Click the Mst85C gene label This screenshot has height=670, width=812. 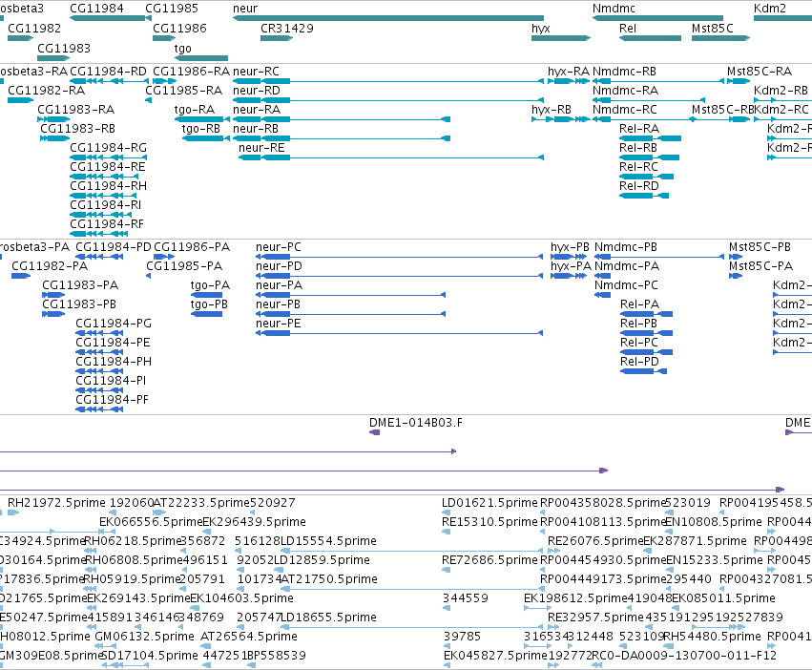pyautogui.click(x=713, y=28)
